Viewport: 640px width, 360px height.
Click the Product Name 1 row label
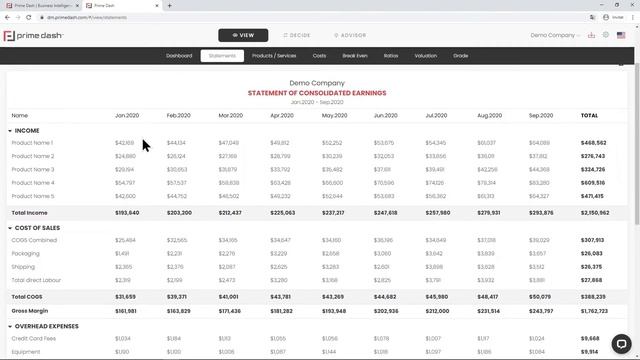32,143
